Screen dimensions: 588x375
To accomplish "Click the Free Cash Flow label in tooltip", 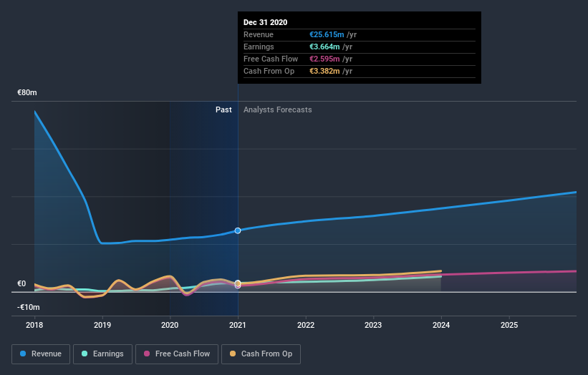I will point(271,59).
